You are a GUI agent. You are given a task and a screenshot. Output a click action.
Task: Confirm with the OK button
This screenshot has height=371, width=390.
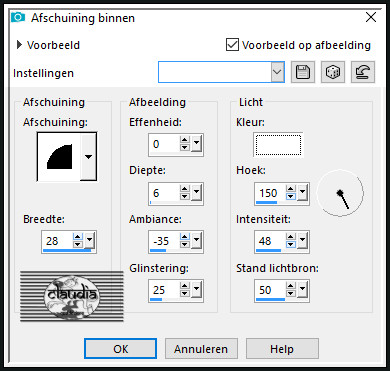tap(120, 349)
